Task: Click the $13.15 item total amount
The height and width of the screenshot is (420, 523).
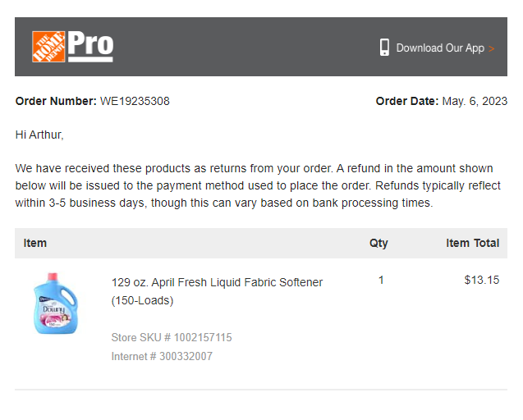Action: pyautogui.click(x=482, y=280)
